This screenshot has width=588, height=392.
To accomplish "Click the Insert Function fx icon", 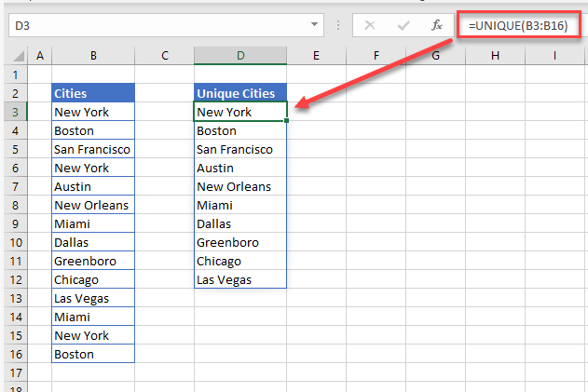I will point(436,25).
